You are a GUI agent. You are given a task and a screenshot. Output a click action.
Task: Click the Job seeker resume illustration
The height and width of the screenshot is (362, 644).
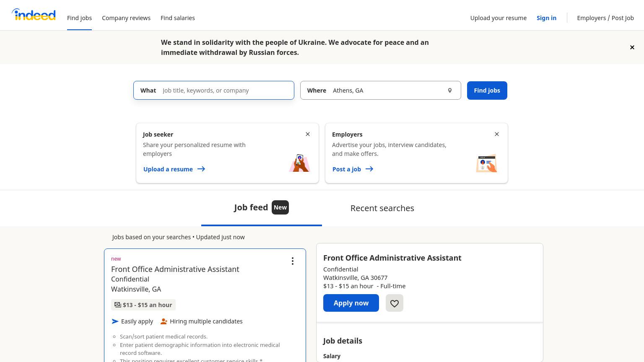[299, 163]
